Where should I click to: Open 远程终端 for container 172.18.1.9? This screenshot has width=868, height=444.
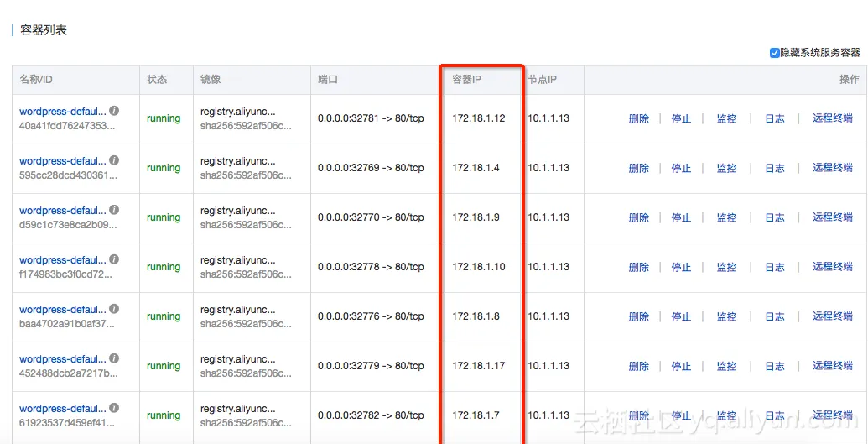click(x=833, y=217)
